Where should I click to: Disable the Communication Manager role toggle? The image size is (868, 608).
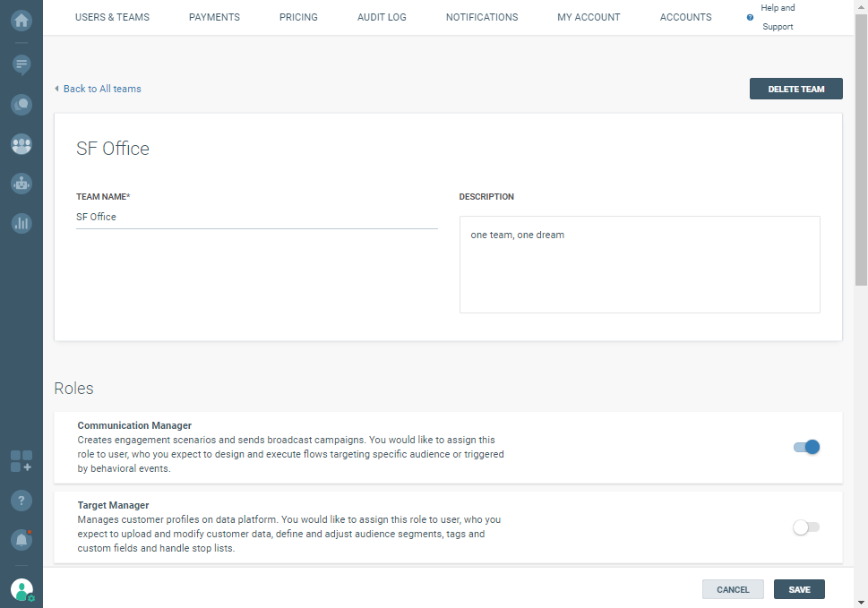pyautogui.click(x=806, y=447)
